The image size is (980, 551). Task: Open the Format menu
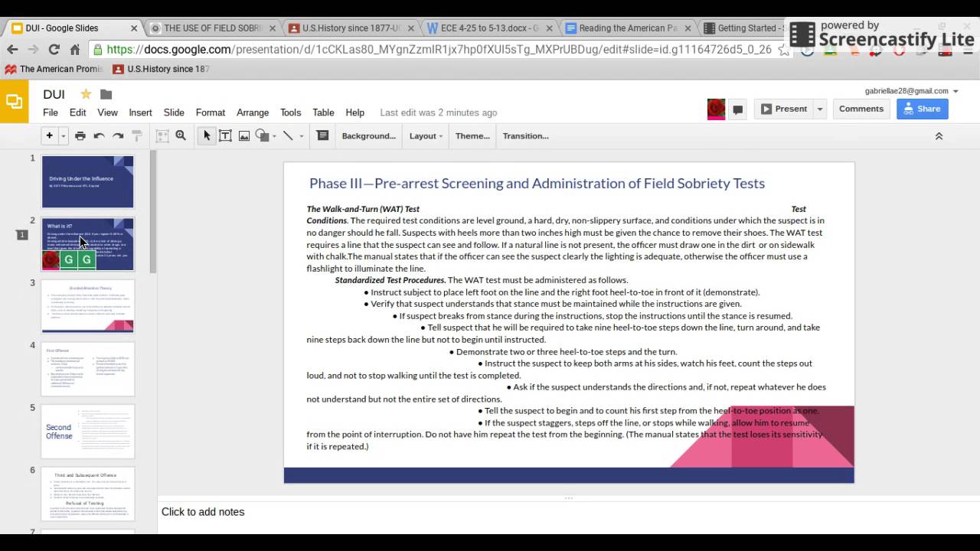[x=211, y=112]
